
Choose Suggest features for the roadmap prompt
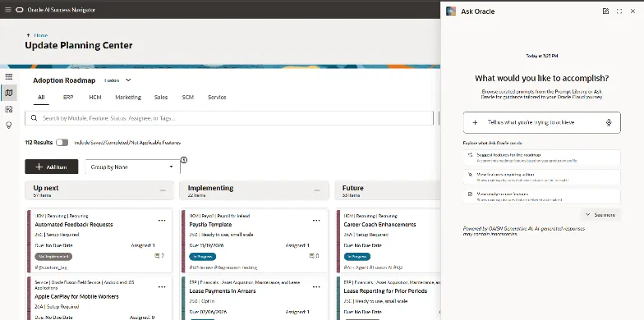tap(542, 158)
